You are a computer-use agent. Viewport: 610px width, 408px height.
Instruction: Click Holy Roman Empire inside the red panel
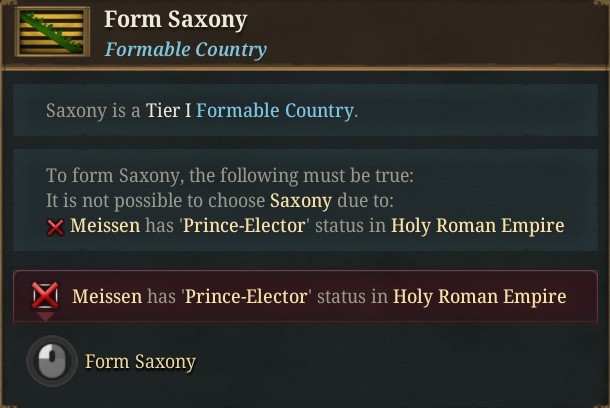tap(480, 296)
